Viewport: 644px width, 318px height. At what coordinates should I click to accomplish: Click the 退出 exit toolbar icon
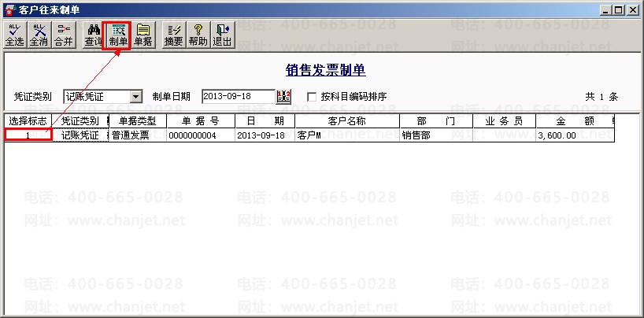222,35
